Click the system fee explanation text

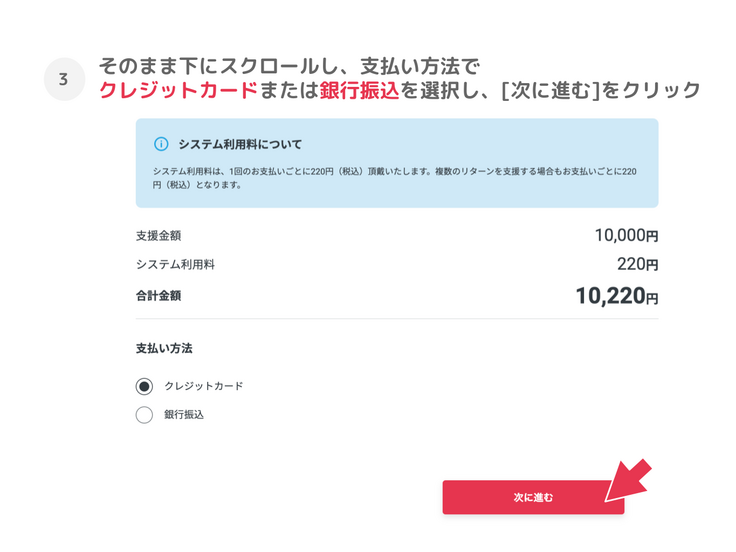[x=395, y=178]
